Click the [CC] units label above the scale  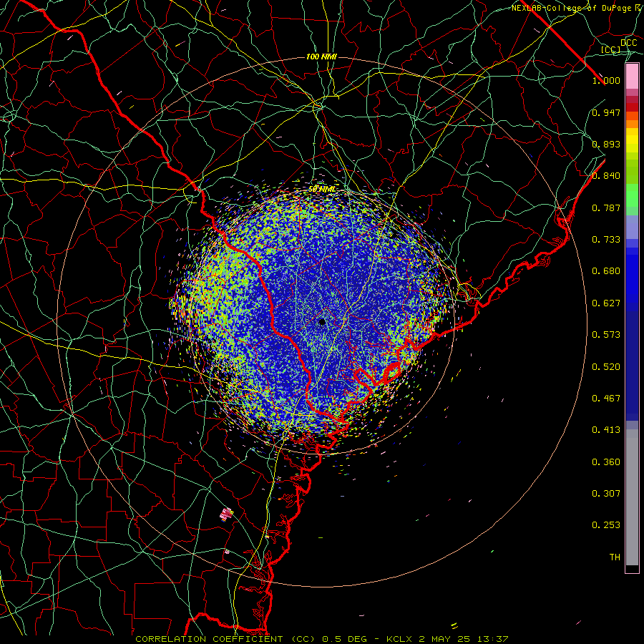tap(611, 49)
